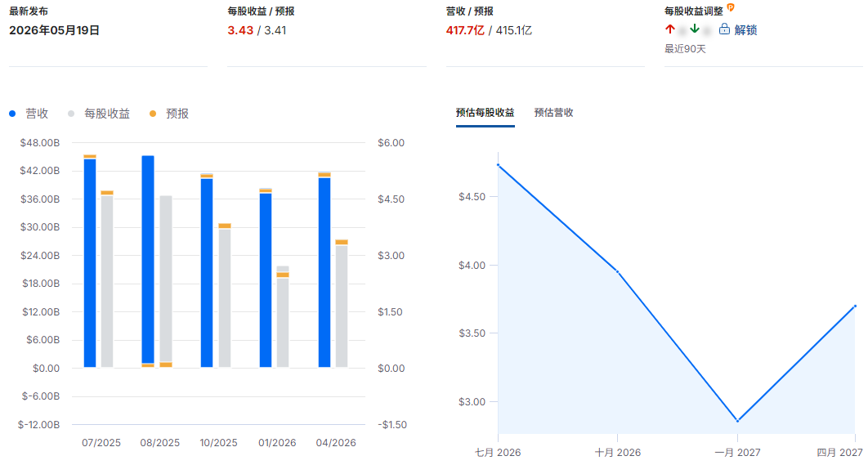Click the forecast revenue 415.1亿
Screen dimensions: 868x465
coord(514,30)
